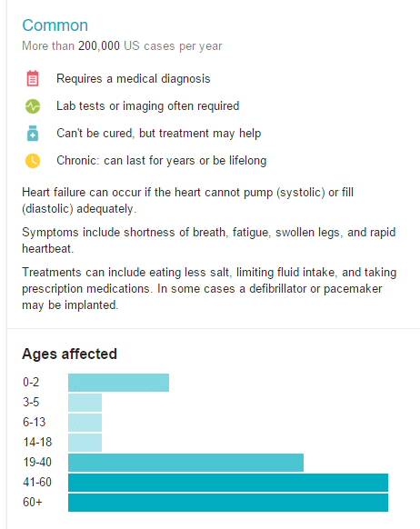The width and height of the screenshot is (420, 529).
Task: Click the heart failure description paragraph
Action: click(x=187, y=200)
